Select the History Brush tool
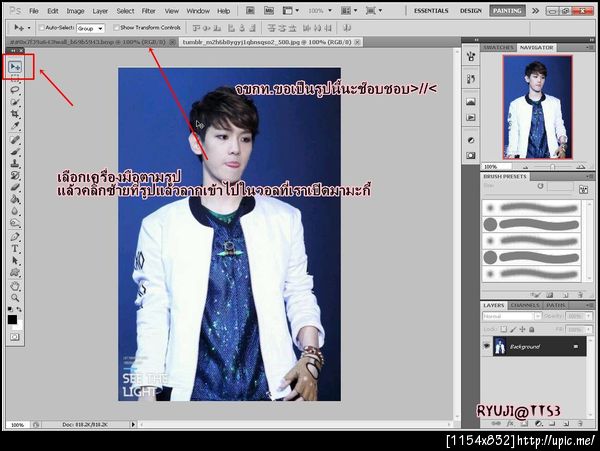The width and height of the screenshot is (600, 451). coord(15,176)
